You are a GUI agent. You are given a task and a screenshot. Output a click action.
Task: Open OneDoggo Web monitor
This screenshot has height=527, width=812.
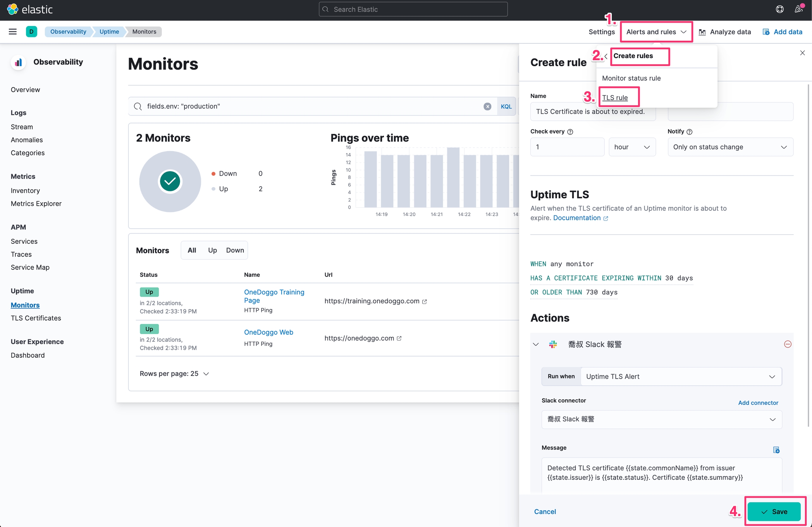pos(269,332)
